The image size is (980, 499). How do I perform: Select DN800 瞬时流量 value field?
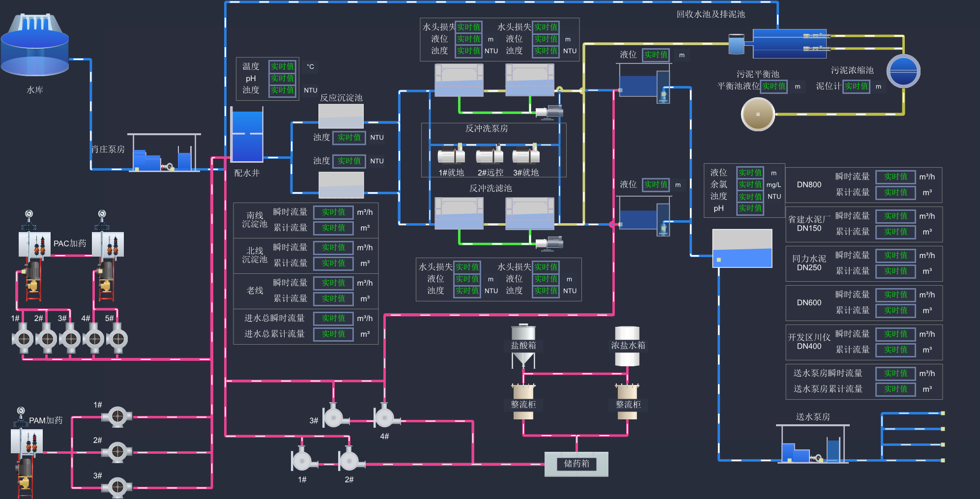click(x=895, y=177)
